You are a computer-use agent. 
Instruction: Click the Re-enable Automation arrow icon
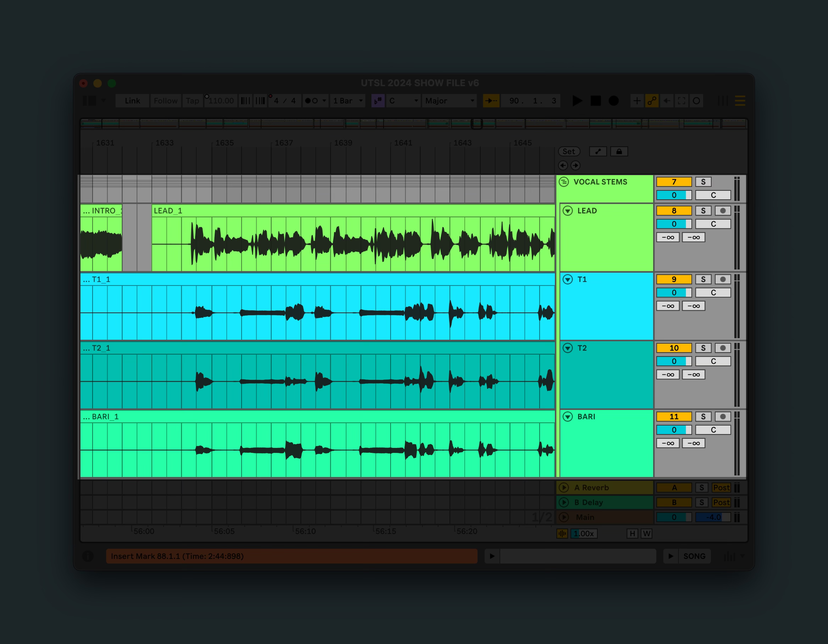tap(667, 101)
